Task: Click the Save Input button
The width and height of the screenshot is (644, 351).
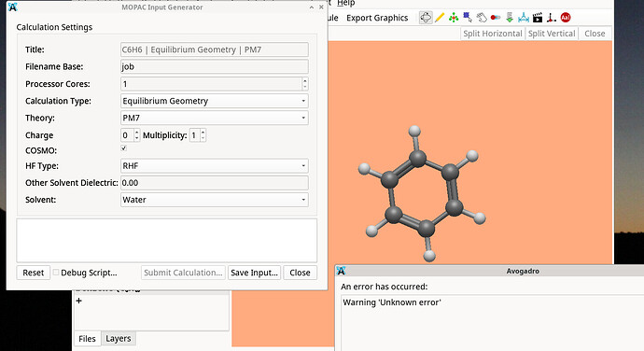Action: (254, 273)
